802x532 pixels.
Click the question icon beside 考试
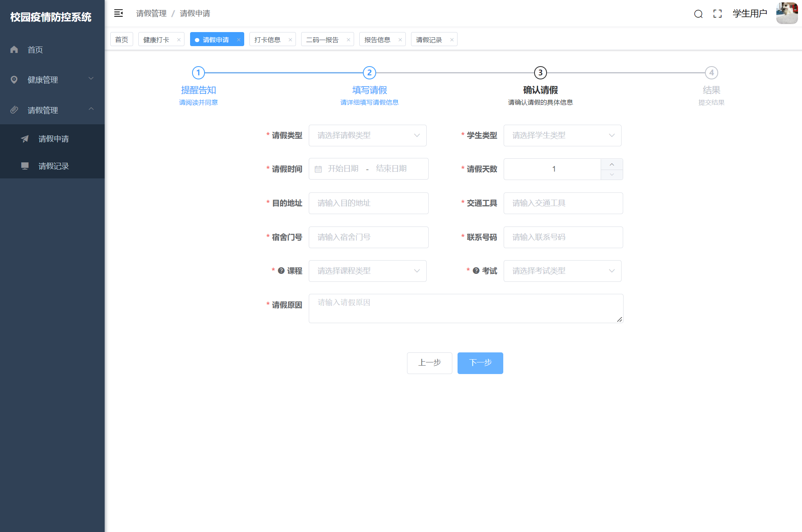[x=476, y=271]
